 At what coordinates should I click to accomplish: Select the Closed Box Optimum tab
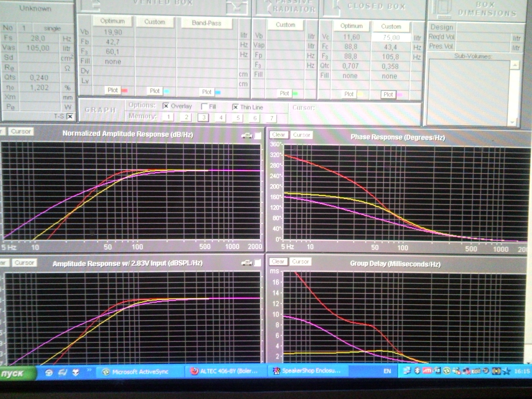click(351, 26)
